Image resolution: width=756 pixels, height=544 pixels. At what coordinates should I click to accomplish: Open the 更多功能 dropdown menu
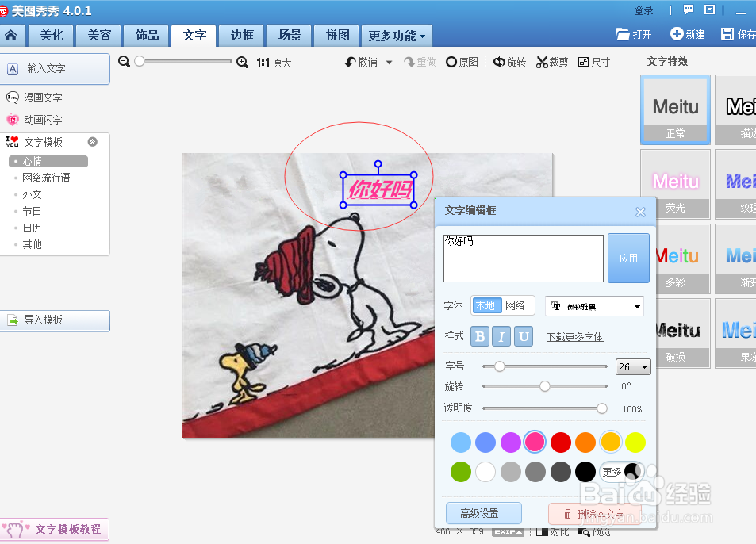397,36
